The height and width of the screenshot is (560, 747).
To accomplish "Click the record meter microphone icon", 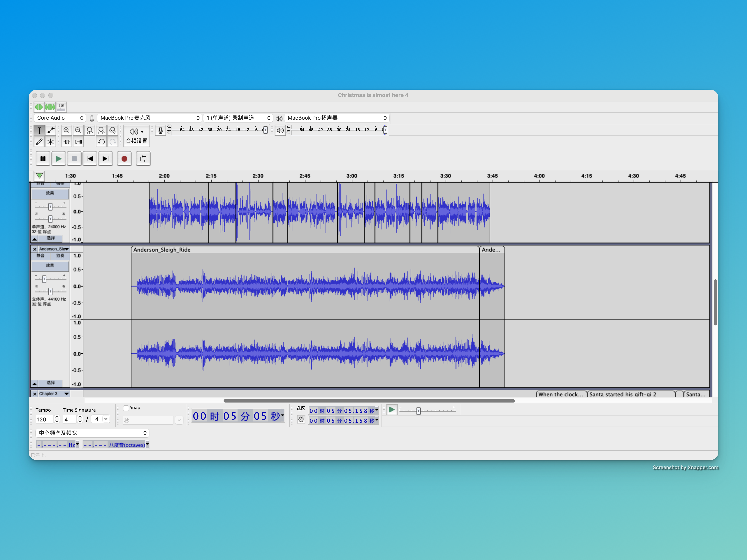I will (x=161, y=130).
